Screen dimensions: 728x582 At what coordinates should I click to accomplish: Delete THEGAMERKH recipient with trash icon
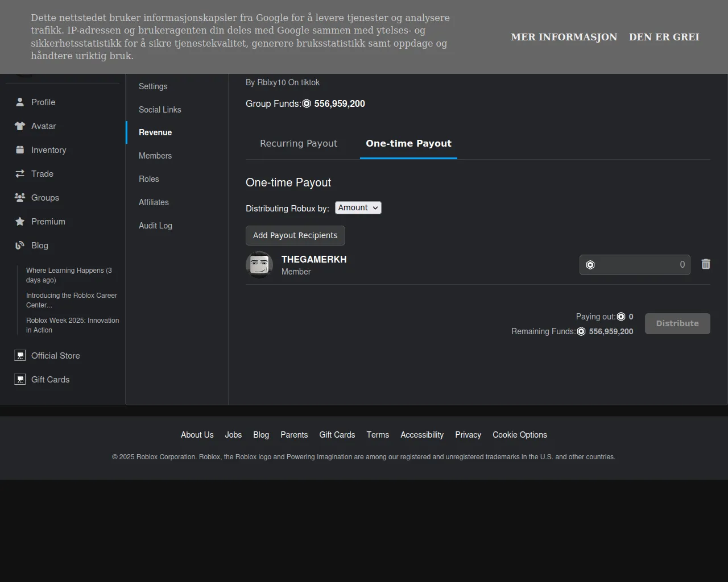pyautogui.click(x=706, y=264)
